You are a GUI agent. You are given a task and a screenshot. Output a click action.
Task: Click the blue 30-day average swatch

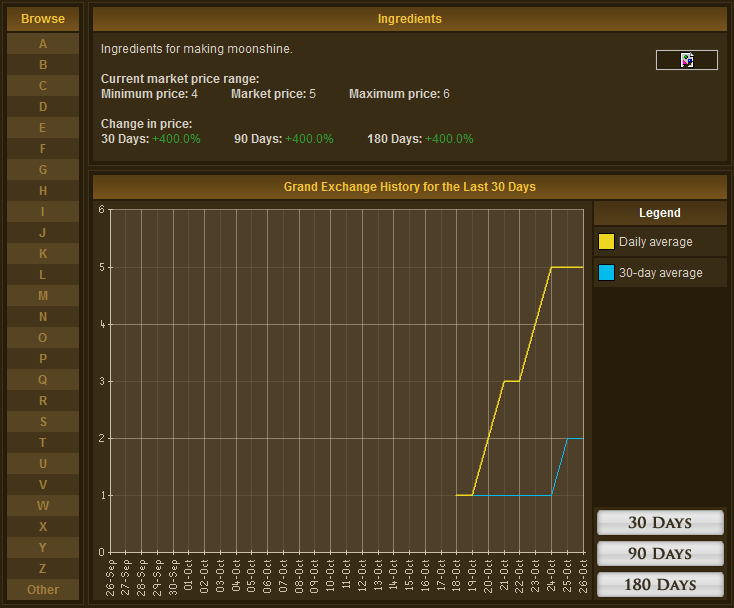pos(606,272)
